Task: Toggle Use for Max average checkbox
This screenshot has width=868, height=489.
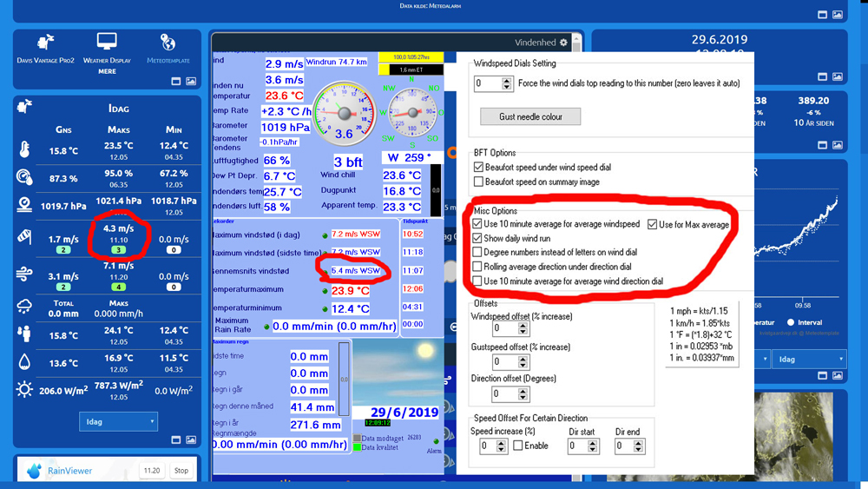Action: tap(652, 224)
